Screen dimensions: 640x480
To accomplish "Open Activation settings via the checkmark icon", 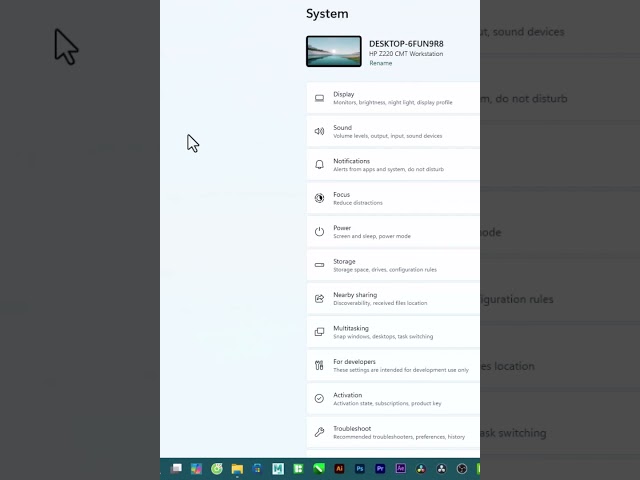I will coord(319,398).
